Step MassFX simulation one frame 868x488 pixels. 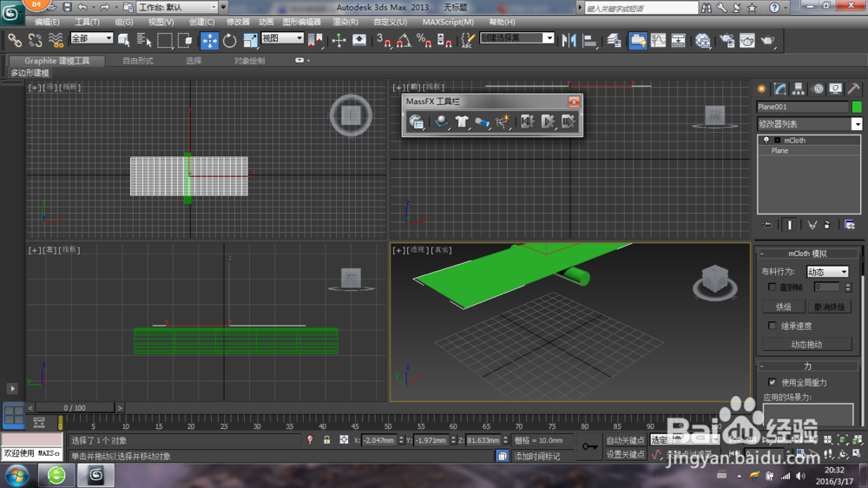(568, 122)
